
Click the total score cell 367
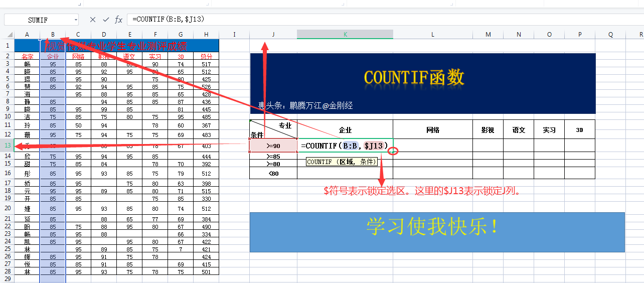[x=206, y=125]
